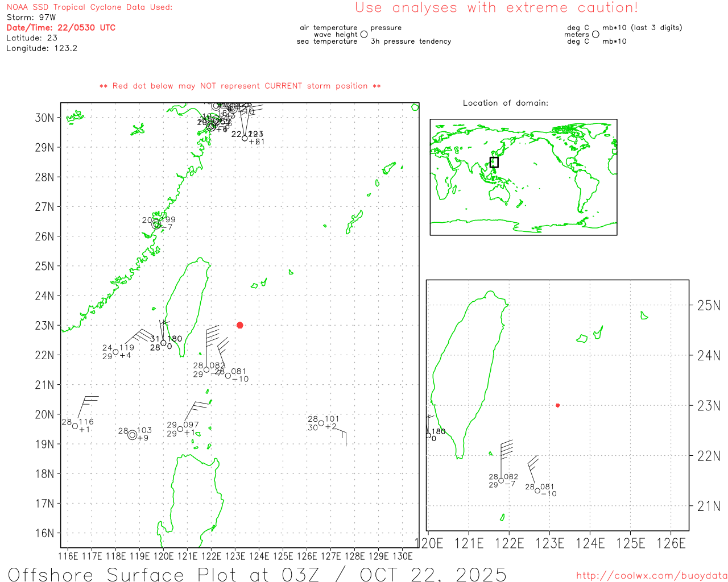Click the 'Date/Time: 22/0530 UTC' text
This screenshot has height=582, width=728.
point(61,27)
